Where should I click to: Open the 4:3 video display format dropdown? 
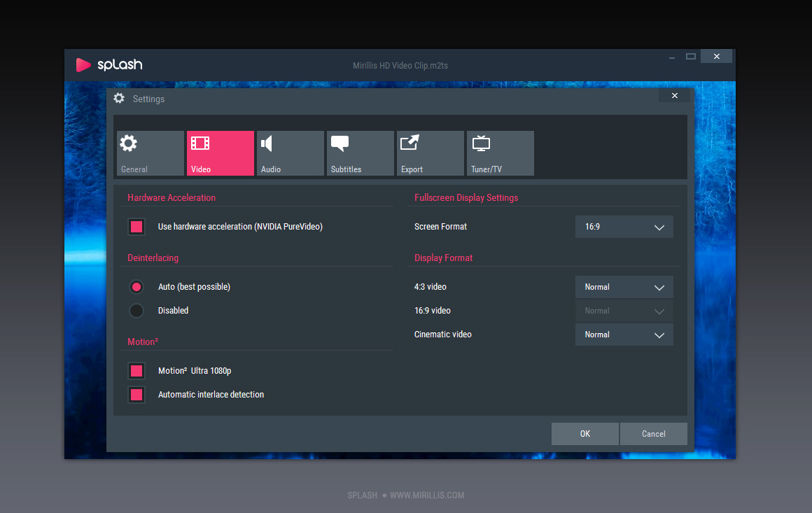[624, 287]
